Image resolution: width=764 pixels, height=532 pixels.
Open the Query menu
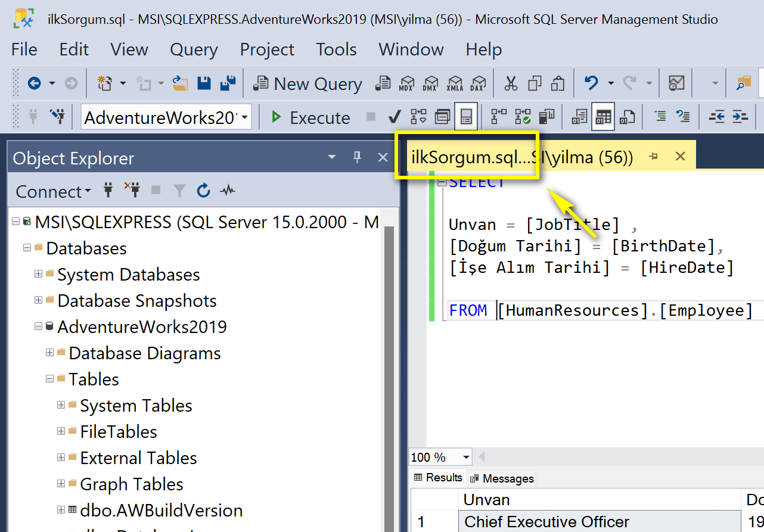click(194, 49)
